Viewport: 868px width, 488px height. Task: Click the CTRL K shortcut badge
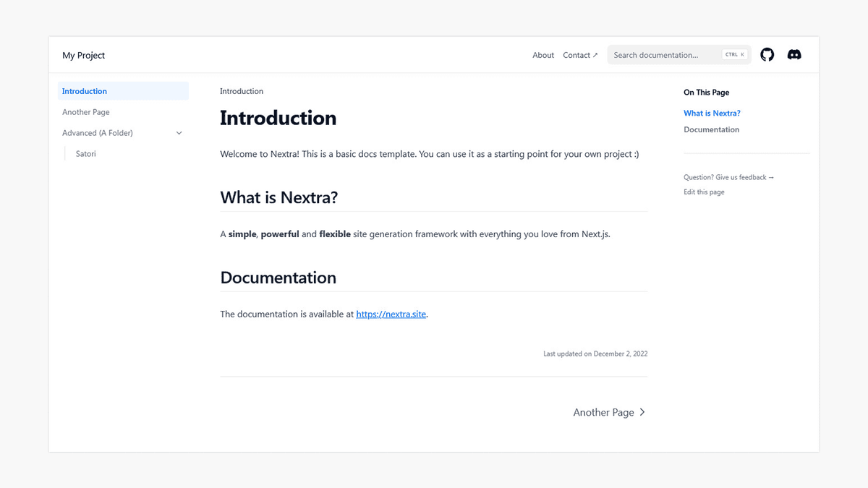[733, 53]
